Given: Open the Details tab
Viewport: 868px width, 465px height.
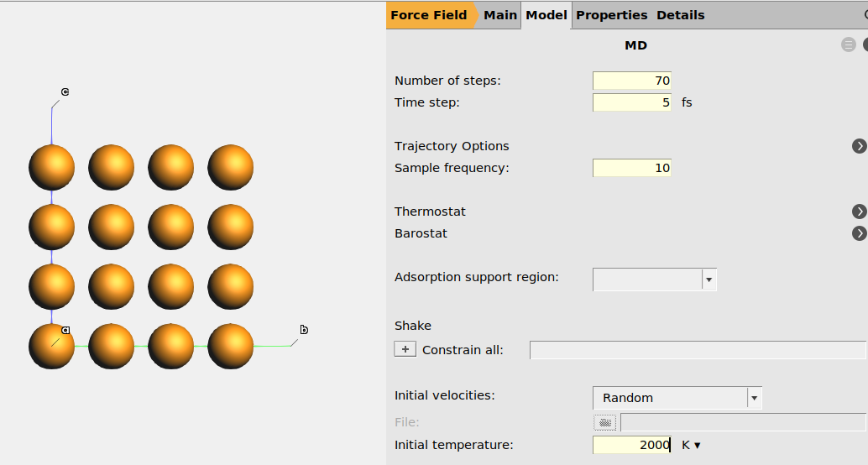Looking at the screenshot, I should (680, 15).
